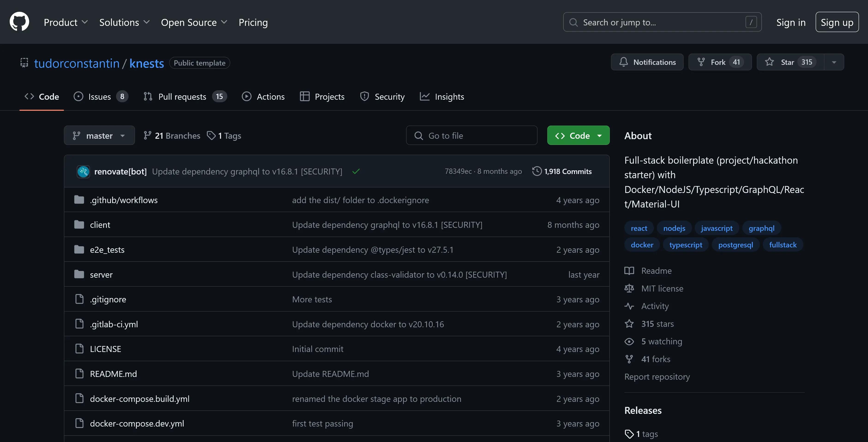Open the master branch selector
This screenshot has height=442, width=868.
(x=99, y=135)
